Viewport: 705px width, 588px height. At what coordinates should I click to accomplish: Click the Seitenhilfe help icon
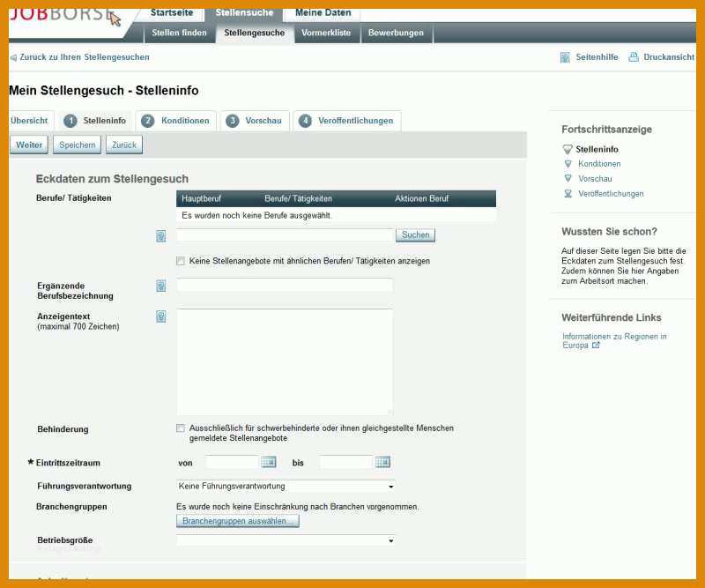click(x=565, y=57)
